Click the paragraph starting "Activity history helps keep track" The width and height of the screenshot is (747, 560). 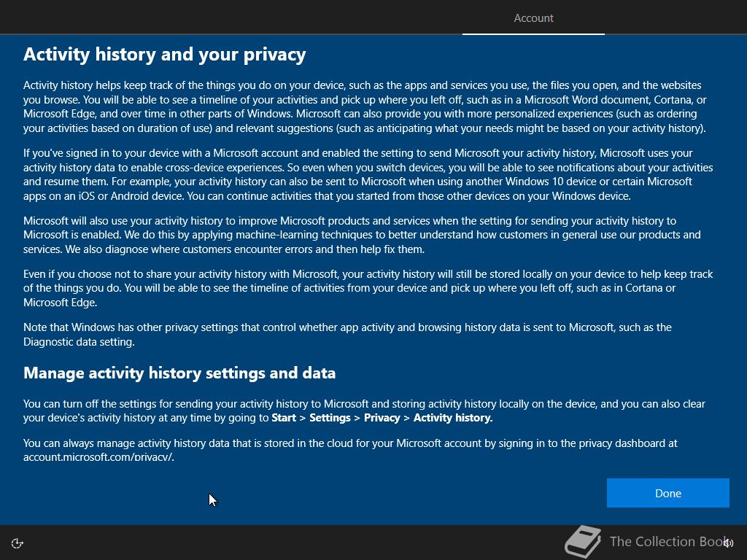365,106
